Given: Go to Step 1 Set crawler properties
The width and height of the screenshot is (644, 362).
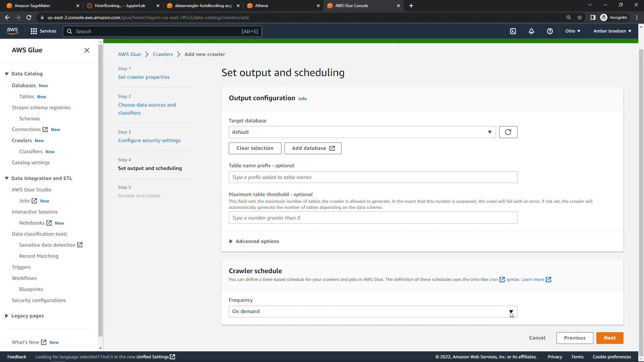Looking at the screenshot, I should [144, 77].
